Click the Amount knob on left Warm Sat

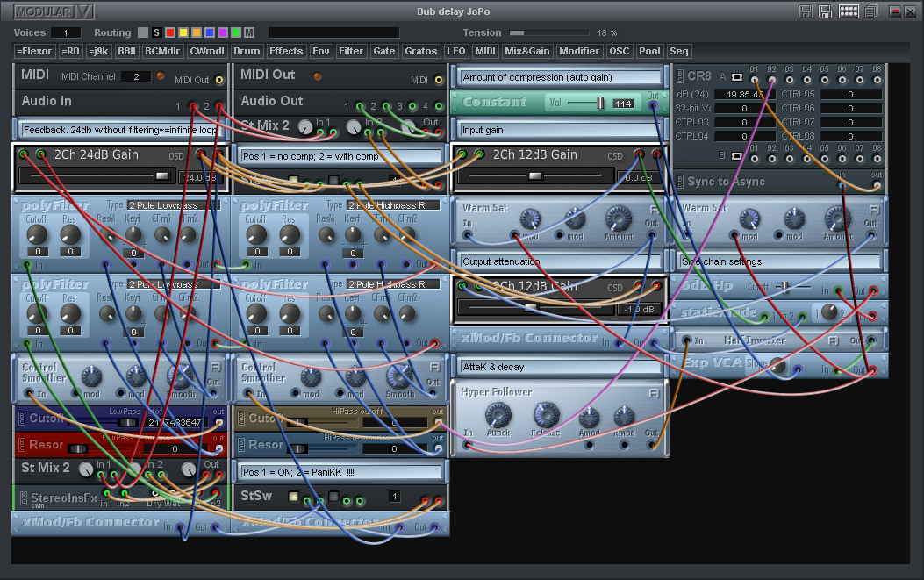(618, 218)
